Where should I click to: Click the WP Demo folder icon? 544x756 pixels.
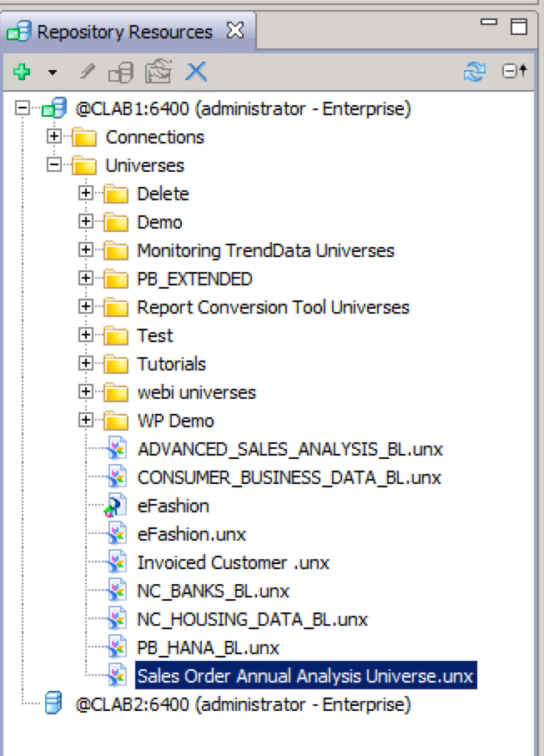pyautogui.click(x=116, y=421)
